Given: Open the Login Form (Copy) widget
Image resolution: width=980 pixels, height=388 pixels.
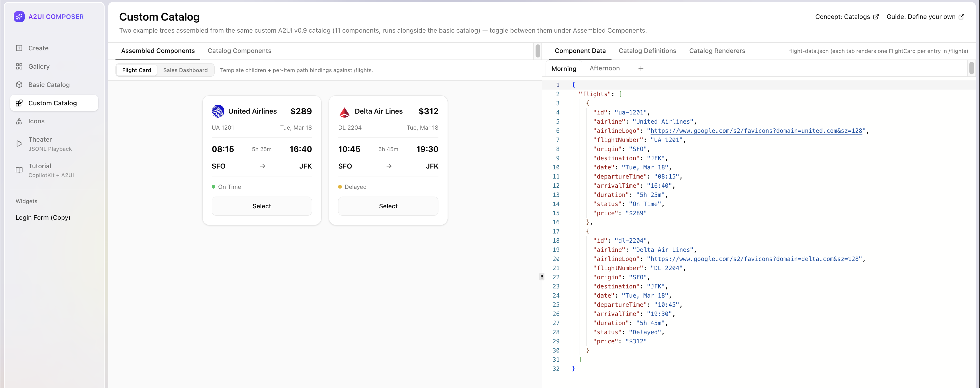Looking at the screenshot, I should tap(43, 218).
